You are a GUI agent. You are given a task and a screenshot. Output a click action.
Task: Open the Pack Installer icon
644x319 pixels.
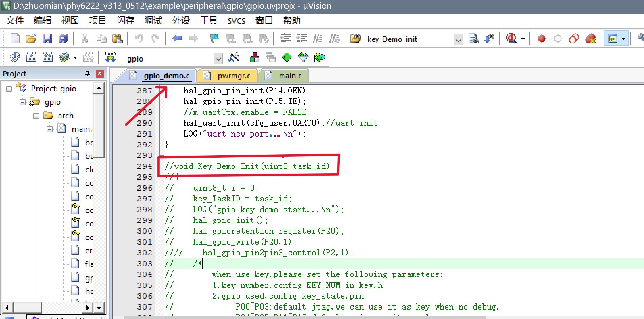[x=320, y=57]
